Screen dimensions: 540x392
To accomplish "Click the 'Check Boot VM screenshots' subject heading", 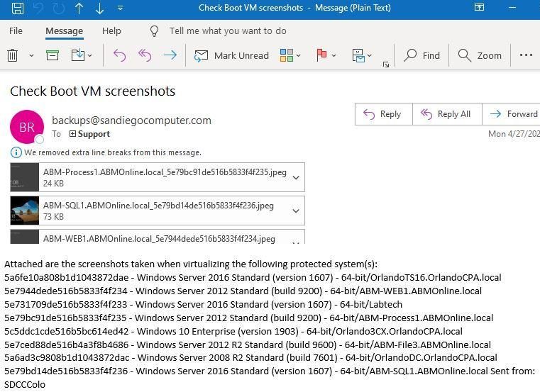I will [93, 91].
